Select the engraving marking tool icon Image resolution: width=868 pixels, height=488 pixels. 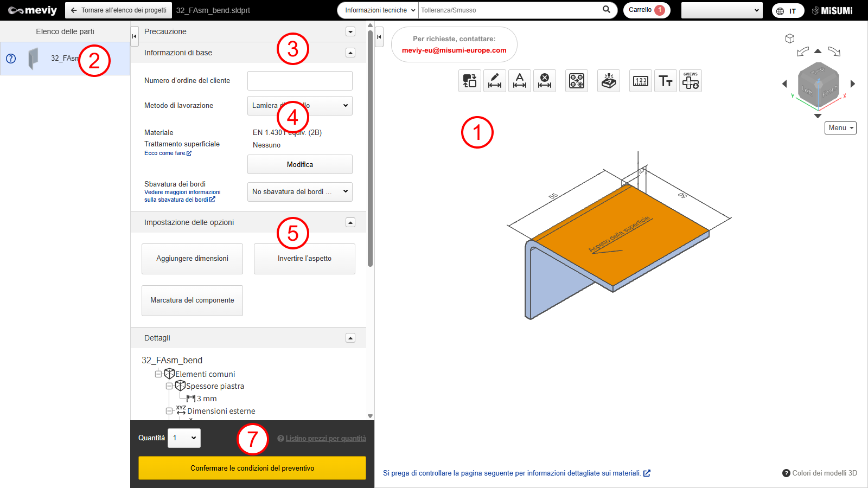click(x=609, y=81)
